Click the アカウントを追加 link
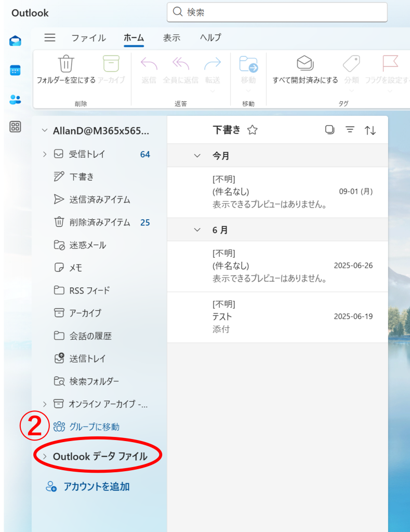410x532 pixels. (96, 487)
